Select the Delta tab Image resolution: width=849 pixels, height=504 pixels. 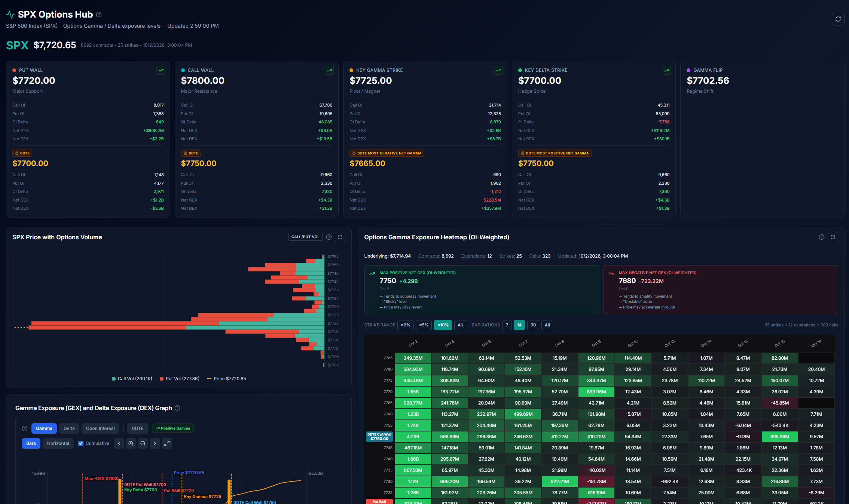tap(69, 428)
